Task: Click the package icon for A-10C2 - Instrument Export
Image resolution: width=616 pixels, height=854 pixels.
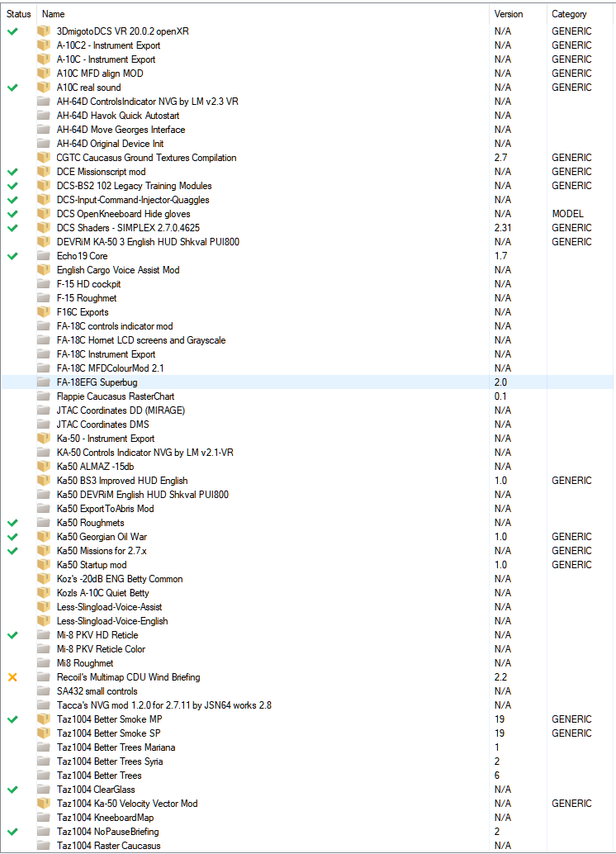Action: (44, 45)
